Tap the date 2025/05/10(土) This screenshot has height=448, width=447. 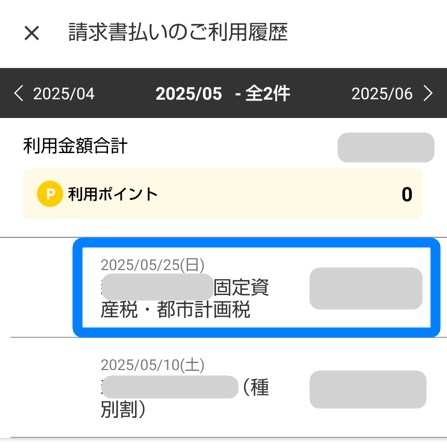tap(153, 365)
